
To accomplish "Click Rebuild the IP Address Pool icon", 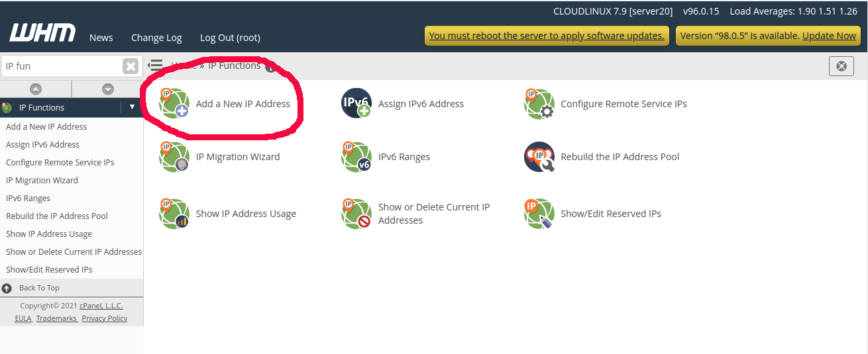I will [539, 157].
